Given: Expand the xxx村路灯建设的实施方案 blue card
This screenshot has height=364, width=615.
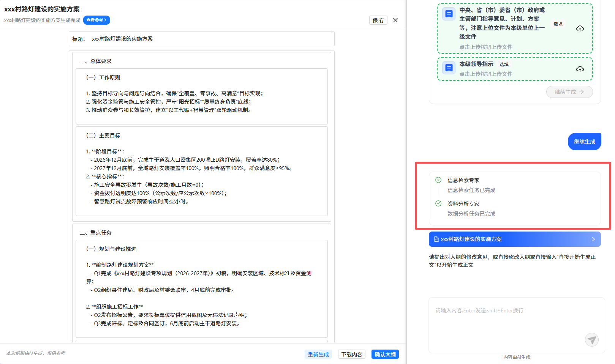Looking at the screenshot, I should coord(514,239).
